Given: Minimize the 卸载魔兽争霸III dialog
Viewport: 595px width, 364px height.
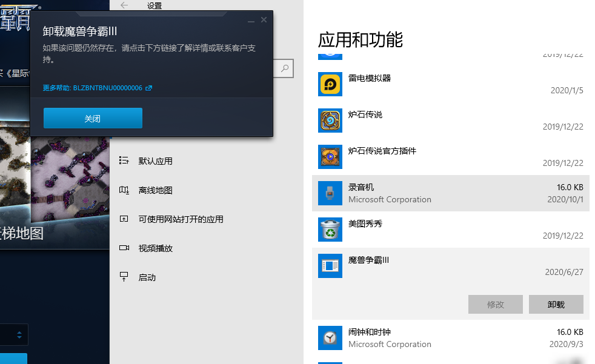Looking at the screenshot, I should coord(251,21).
